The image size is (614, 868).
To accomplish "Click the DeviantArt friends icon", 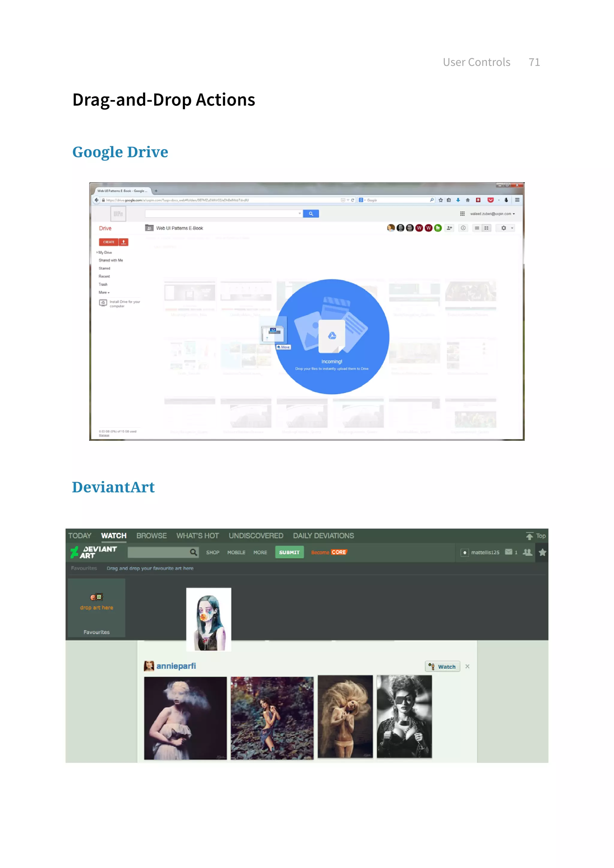I will pos(527,552).
